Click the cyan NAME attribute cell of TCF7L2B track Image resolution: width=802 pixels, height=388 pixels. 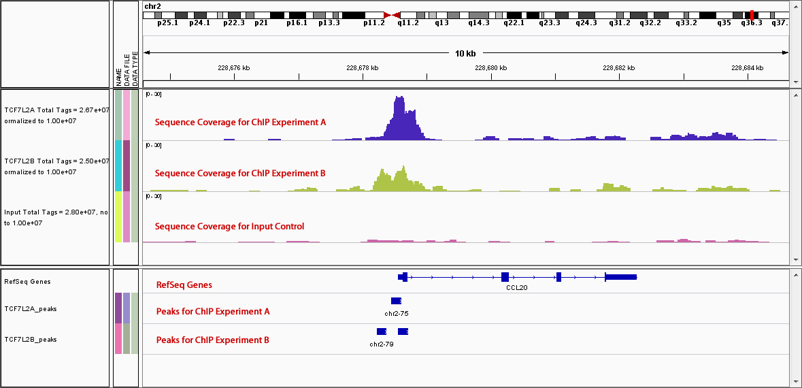(119, 166)
